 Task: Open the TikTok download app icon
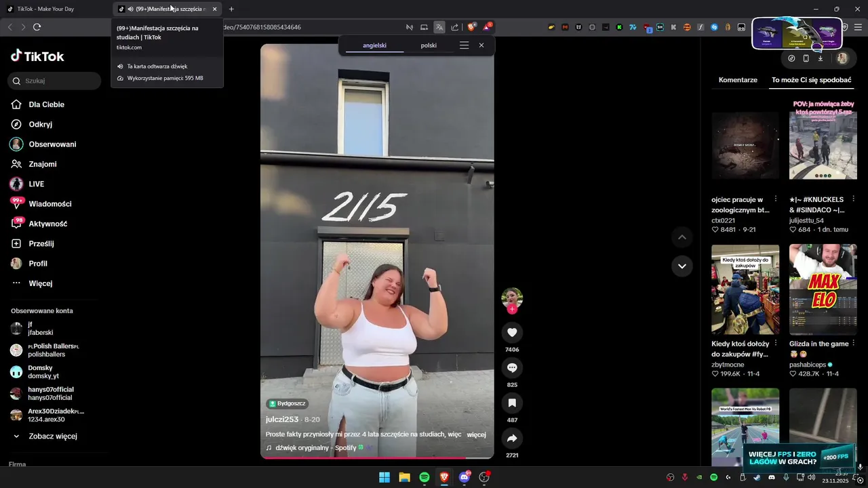[820, 58]
